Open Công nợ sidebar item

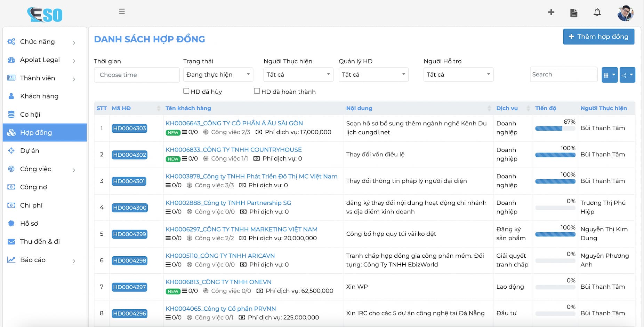tap(33, 187)
